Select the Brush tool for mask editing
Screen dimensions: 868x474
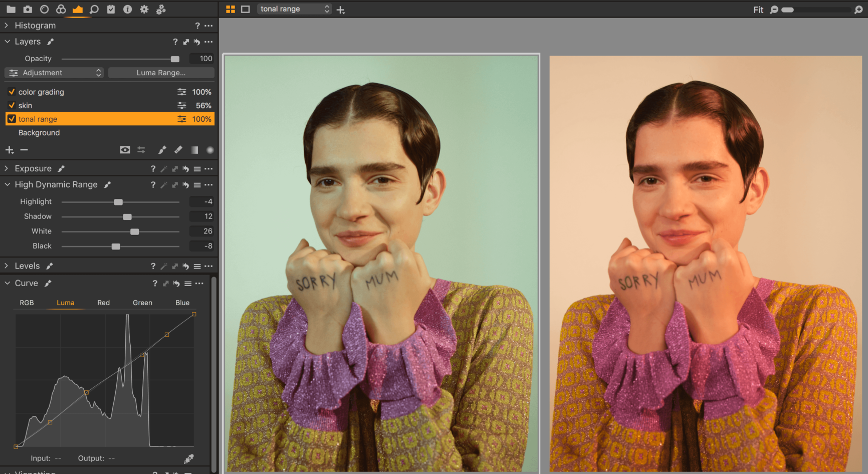pos(162,150)
